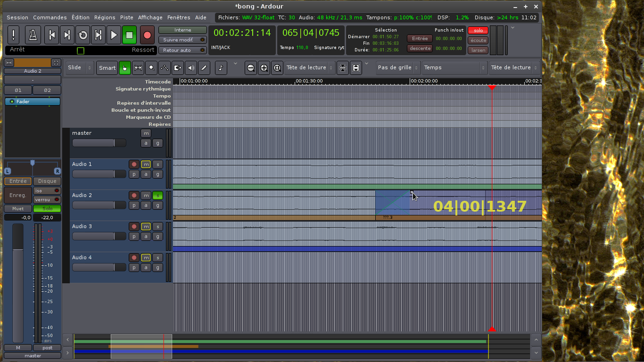This screenshot has width=644, height=362.
Task: Start playback with the Play button
Action: click(x=114, y=35)
